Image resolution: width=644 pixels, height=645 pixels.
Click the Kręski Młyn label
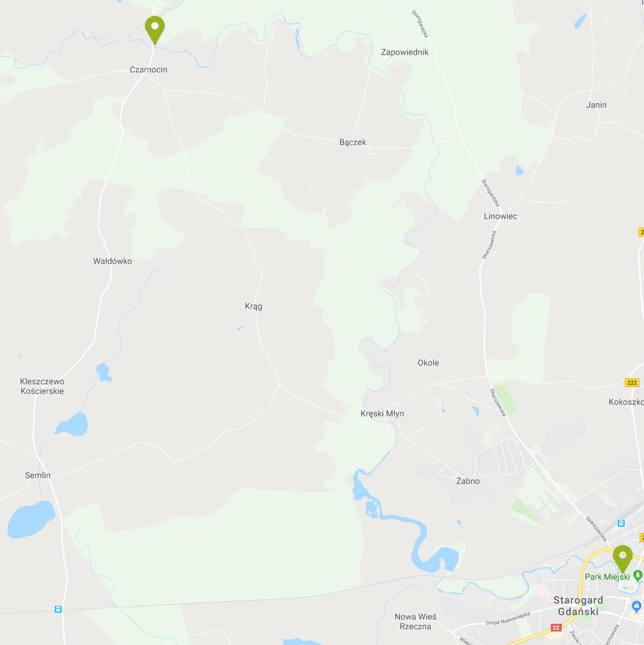pos(382,414)
